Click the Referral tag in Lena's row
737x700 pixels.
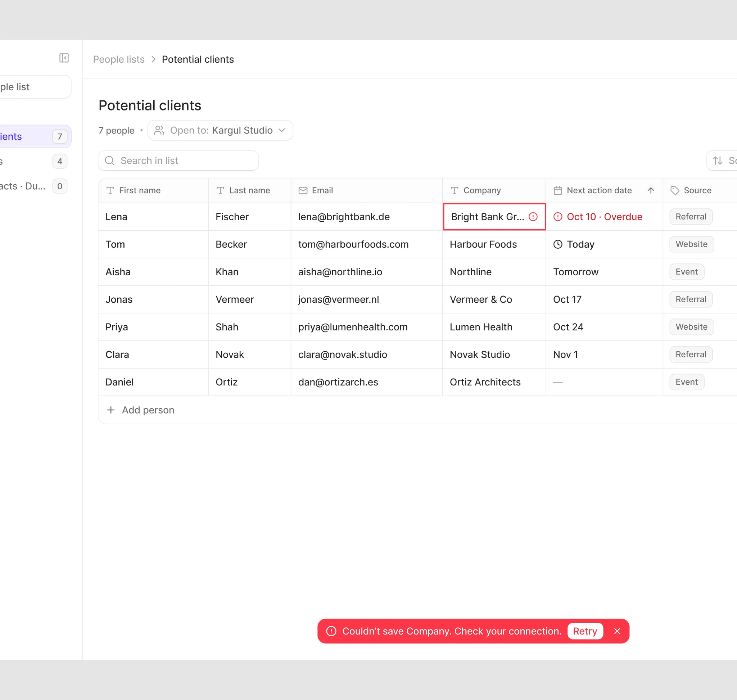click(x=691, y=216)
